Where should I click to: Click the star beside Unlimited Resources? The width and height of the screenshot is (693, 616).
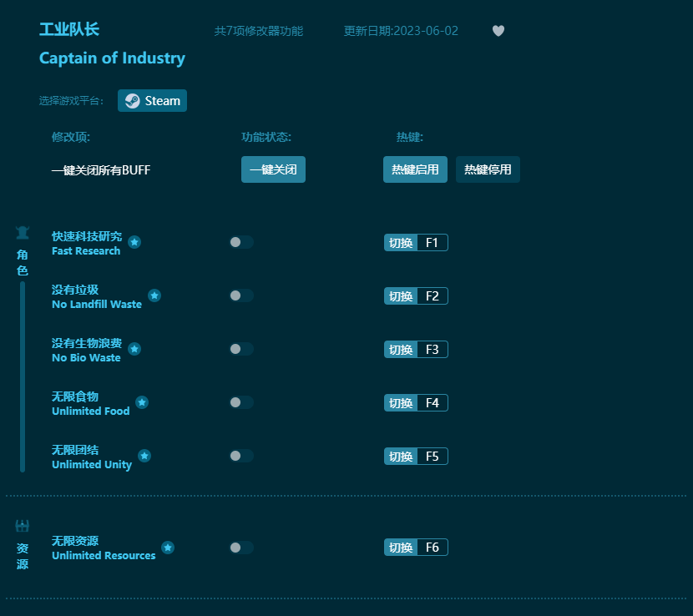[168, 548]
